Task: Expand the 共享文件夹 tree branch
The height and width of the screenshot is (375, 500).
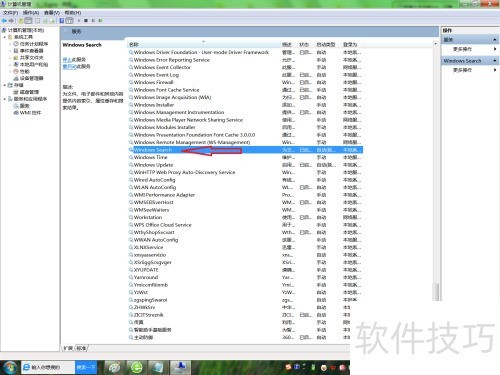Action: [10, 58]
